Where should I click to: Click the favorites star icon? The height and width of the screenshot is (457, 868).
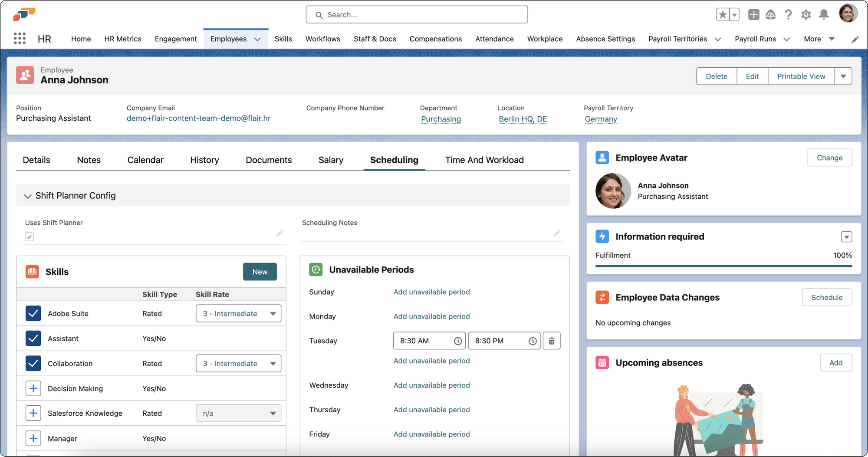click(x=723, y=15)
